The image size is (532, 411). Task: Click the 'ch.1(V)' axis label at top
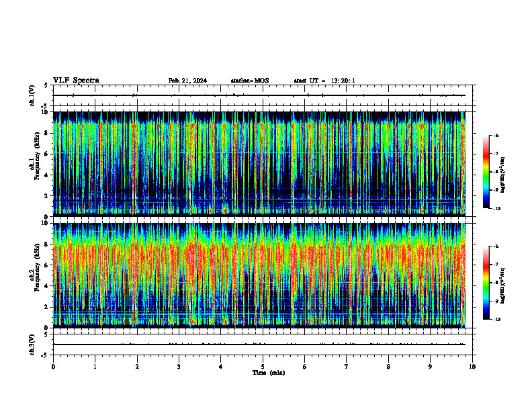[x=32, y=95]
